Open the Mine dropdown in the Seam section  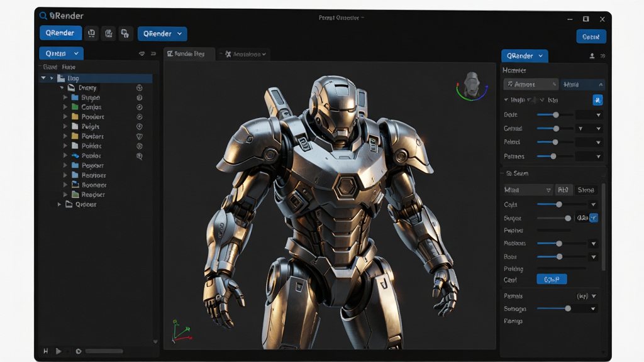point(528,190)
